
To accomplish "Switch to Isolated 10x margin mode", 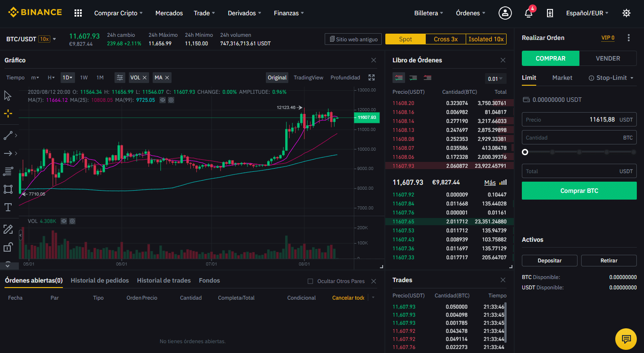I will tap(486, 39).
